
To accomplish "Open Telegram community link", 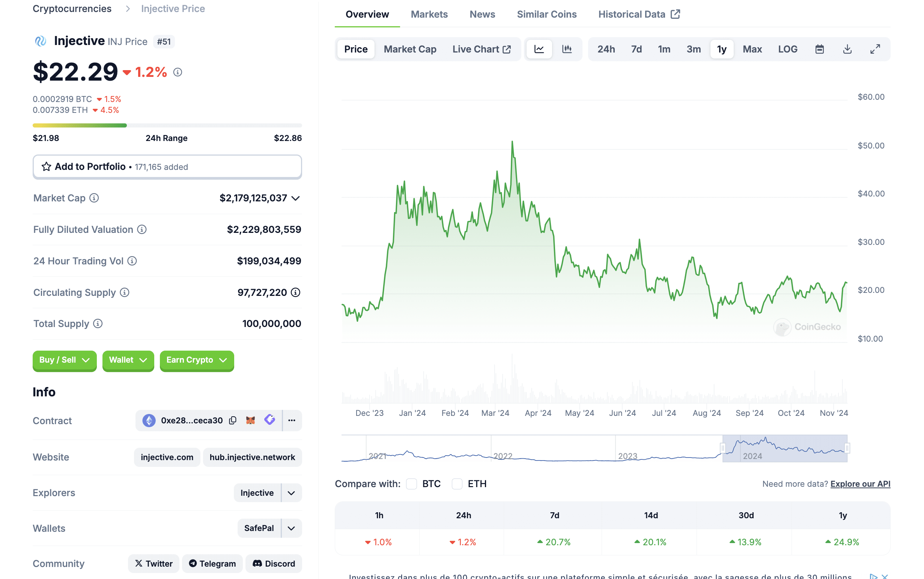I will (x=212, y=564).
